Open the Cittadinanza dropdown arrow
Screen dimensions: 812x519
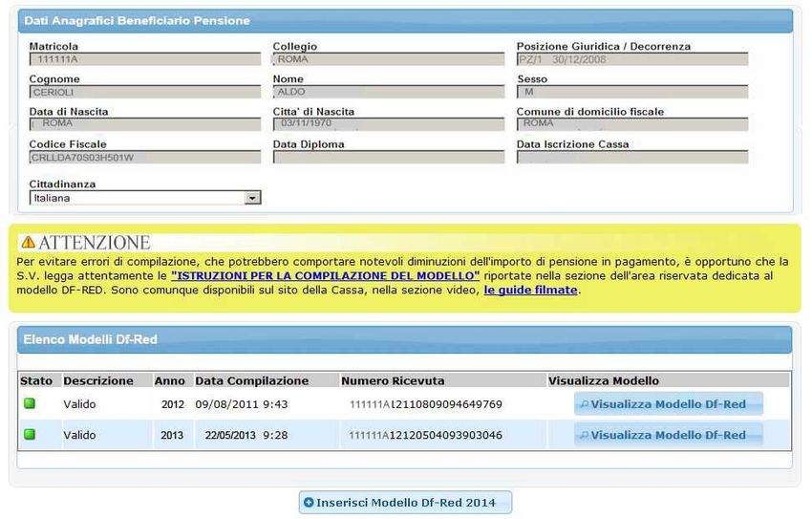point(252,198)
